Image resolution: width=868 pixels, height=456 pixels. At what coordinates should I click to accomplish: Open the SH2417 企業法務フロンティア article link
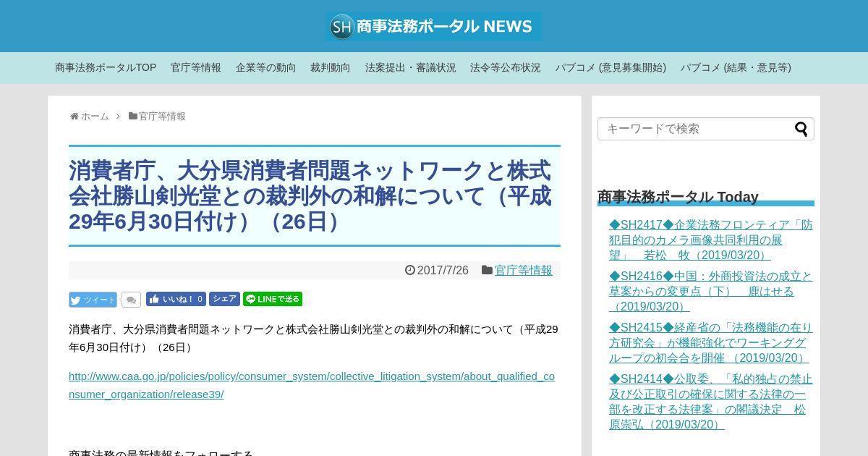coord(711,240)
